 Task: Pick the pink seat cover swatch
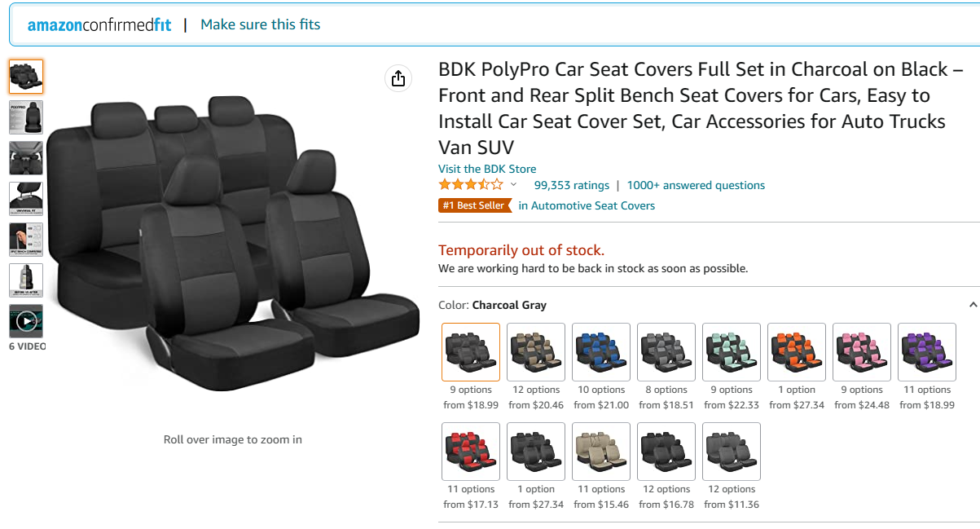(x=862, y=352)
